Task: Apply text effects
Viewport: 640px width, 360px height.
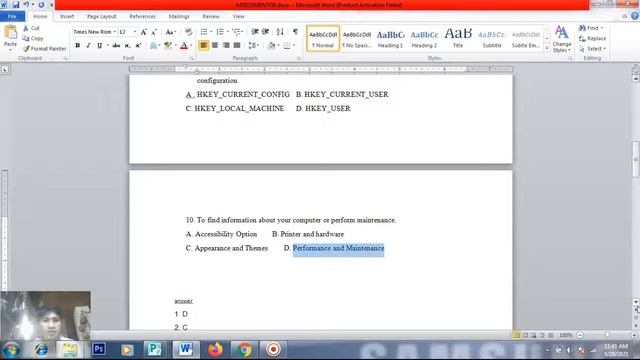Action: tap(153, 45)
